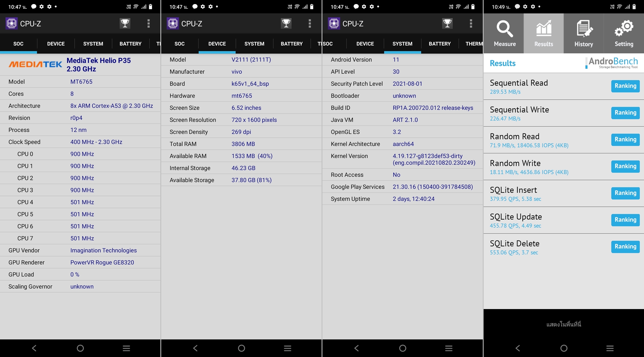This screenshot has width=644, height=357.
Task: Open AndroBench Results tab
Action: click(543, 33)
